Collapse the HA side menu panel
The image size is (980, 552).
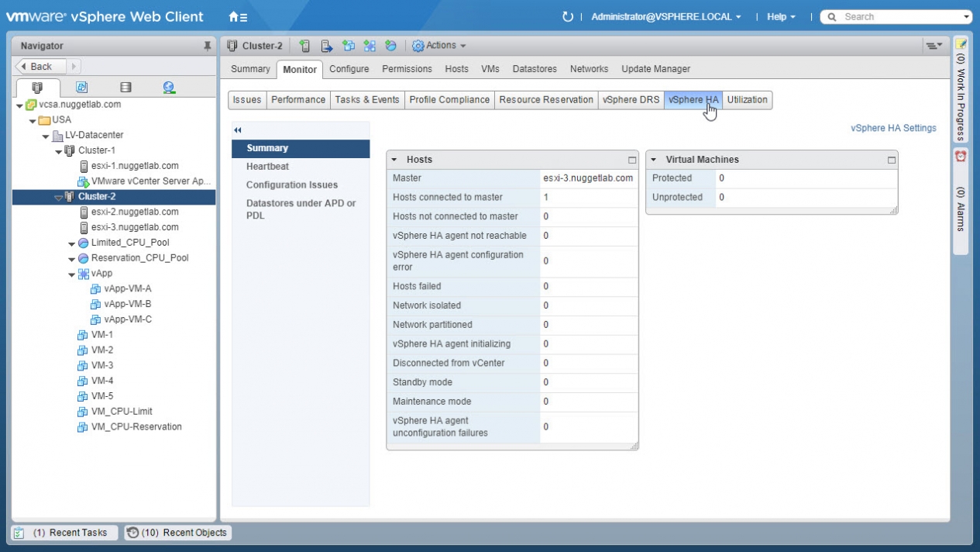coord(238,130)
